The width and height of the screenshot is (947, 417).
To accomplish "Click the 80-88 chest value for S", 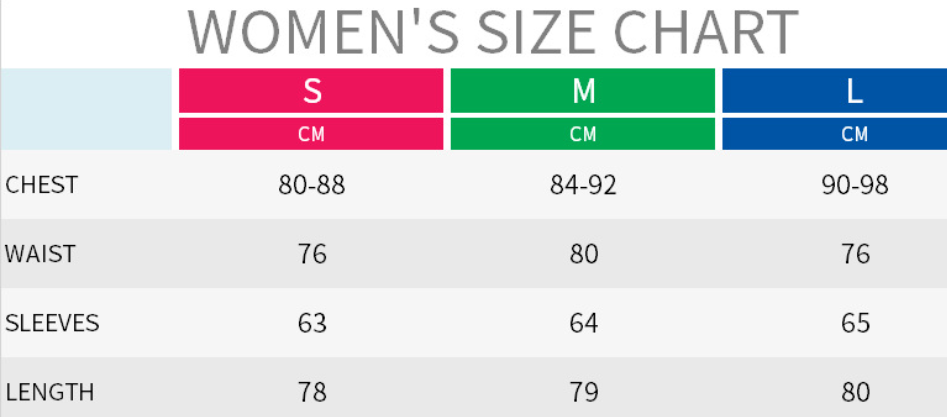I will tap(312, 185).
